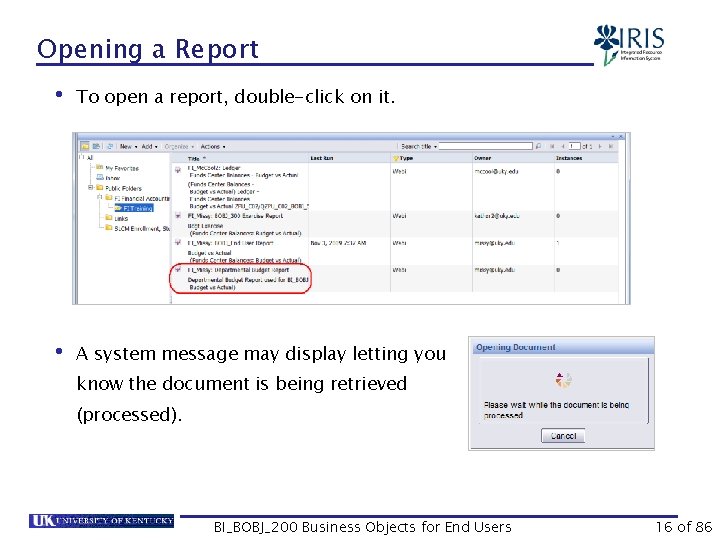
Task: Click instances value in End User row
Action: coord(558,243)
